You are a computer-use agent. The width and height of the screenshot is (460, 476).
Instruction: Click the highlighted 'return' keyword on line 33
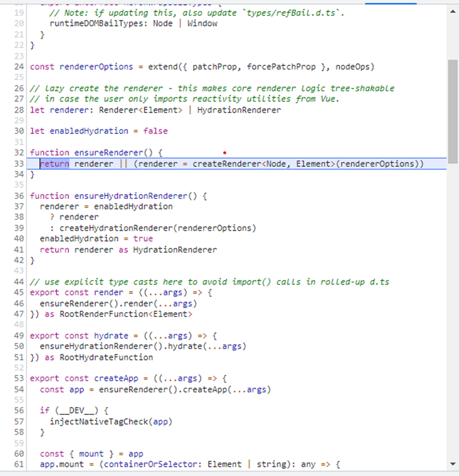[55, 164]
